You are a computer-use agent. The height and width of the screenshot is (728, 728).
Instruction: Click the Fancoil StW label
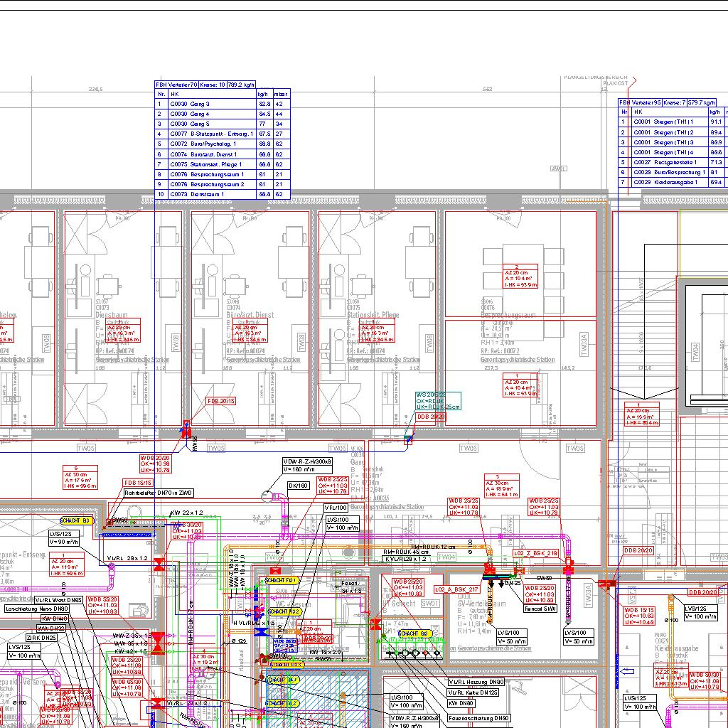540,609
